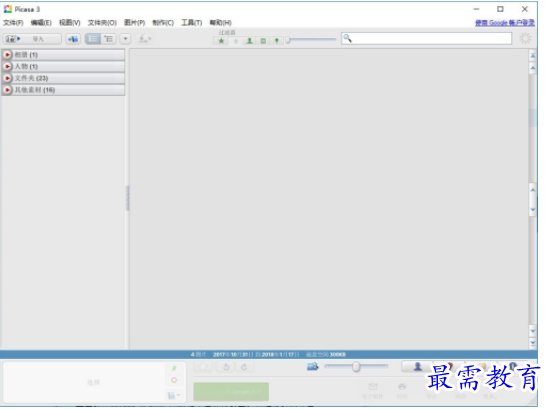Click the 导入 import button
Screen dimensions: 549x409
pos(32,39)
